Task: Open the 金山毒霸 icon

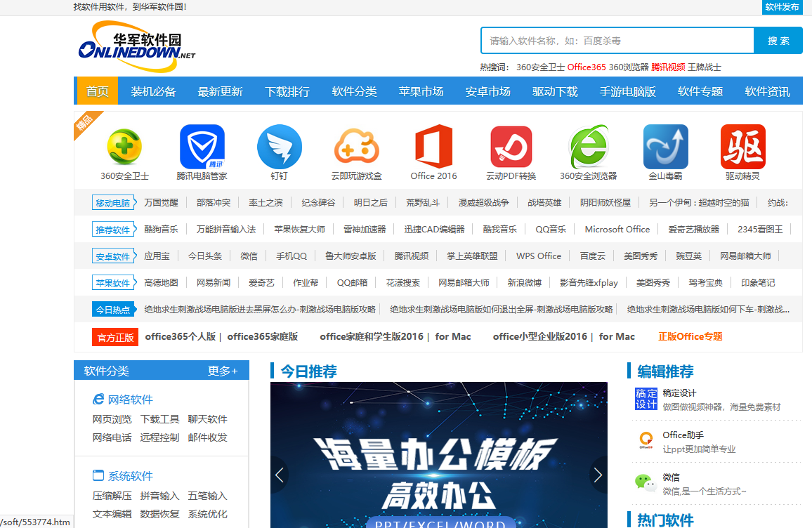Action: (665, 145)
